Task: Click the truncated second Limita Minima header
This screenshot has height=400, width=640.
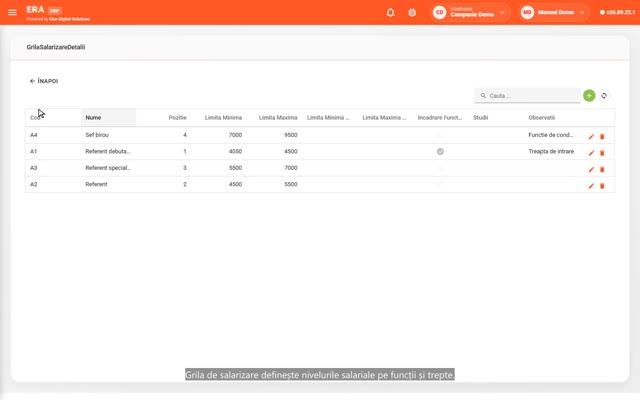Action: (x=328, y=118)
